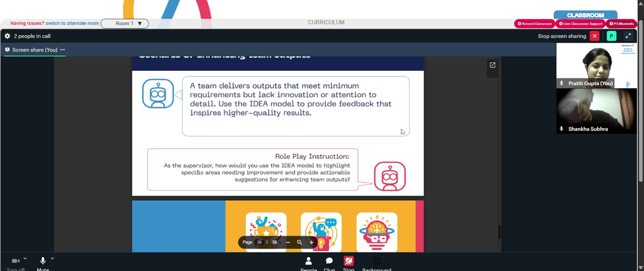Click switch to alternate room link
This screenshot has width=644, height=271.
[x=72, y=23]
